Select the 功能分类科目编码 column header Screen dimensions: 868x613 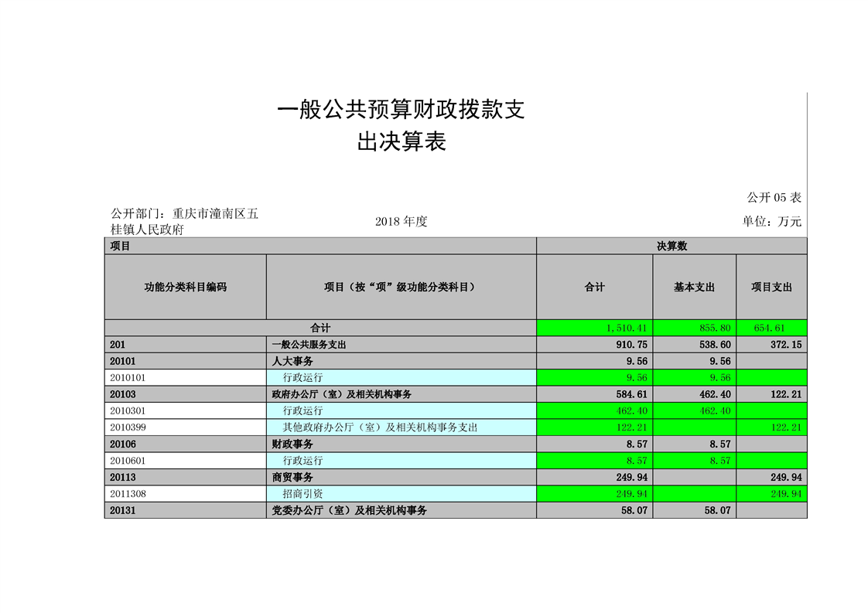[x=186, y=287]
